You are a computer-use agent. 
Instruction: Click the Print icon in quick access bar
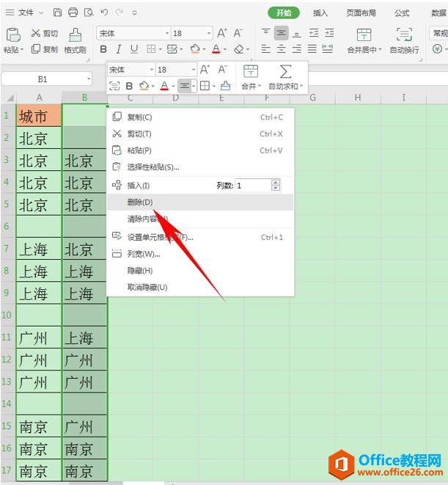click(73, 12)
